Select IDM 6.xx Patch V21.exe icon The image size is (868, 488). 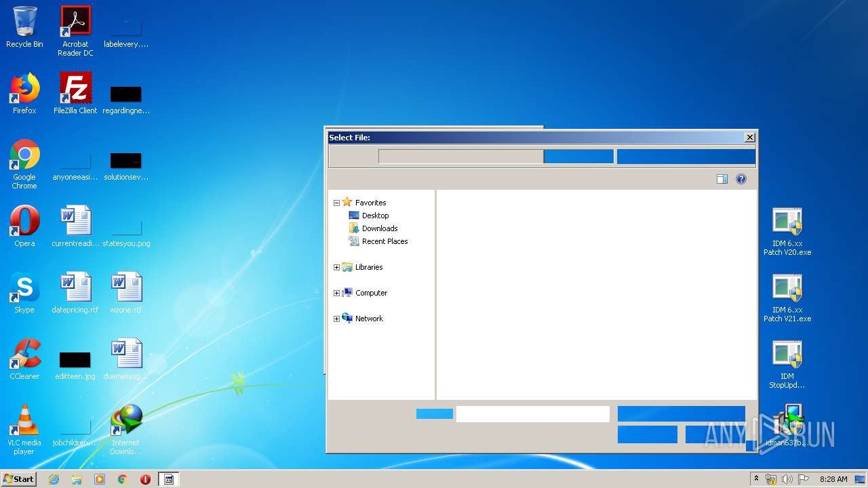pos(787,298)
